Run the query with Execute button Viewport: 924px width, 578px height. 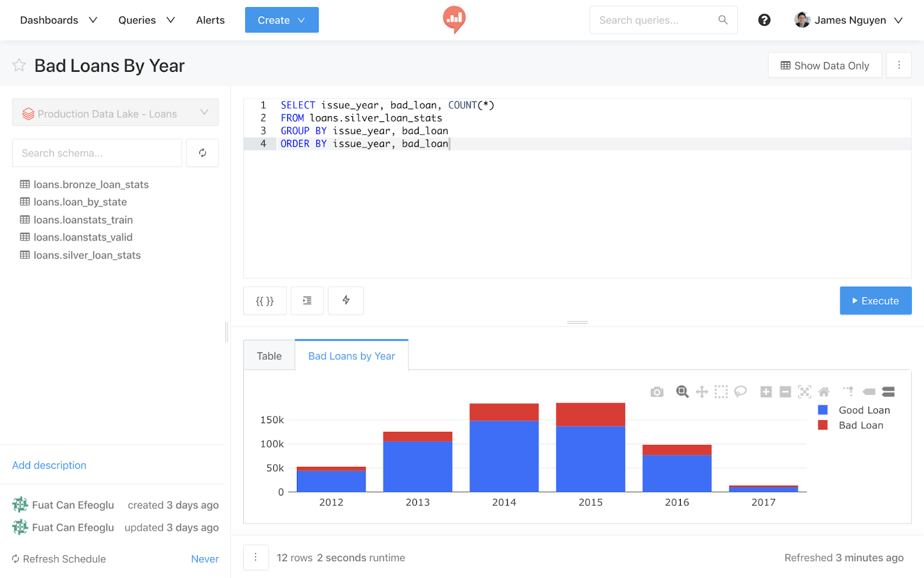tap(875, 301)
